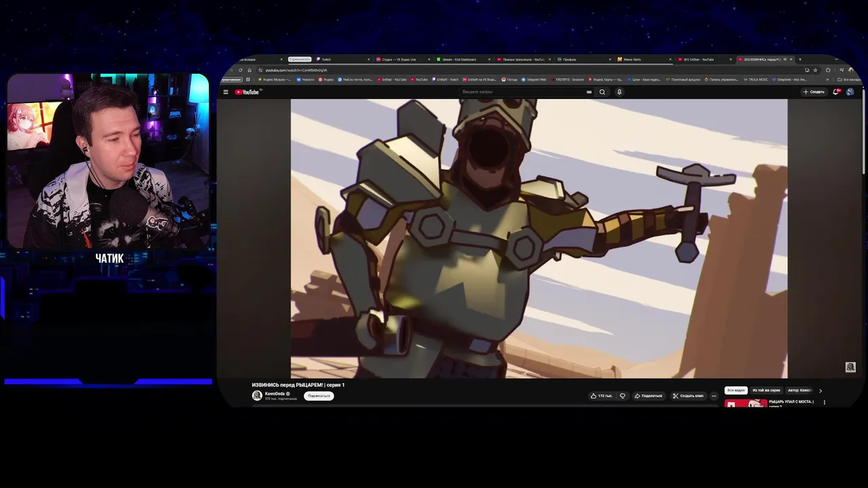
Task: Click the 'Создать клип' button
Action: tap(688, 396)
